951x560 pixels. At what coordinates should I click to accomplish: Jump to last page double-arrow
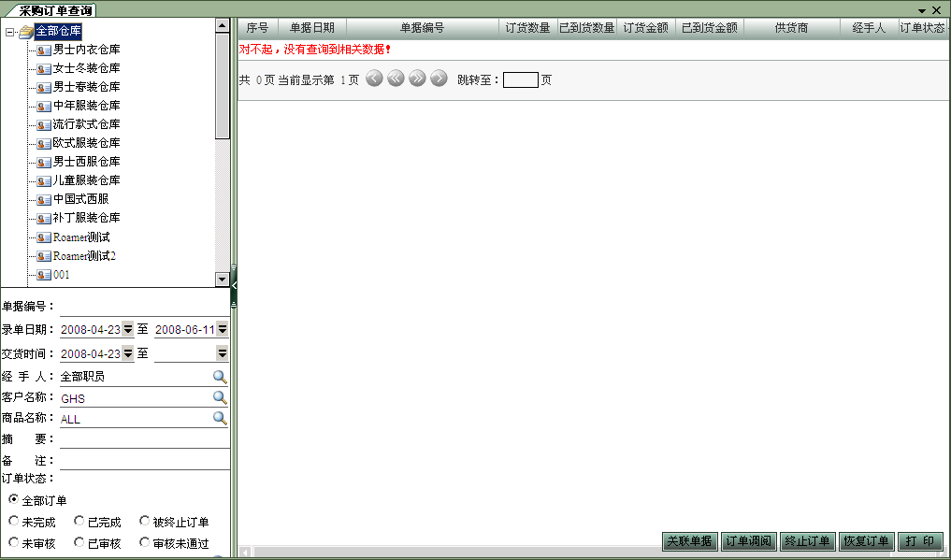click(417, 79)
